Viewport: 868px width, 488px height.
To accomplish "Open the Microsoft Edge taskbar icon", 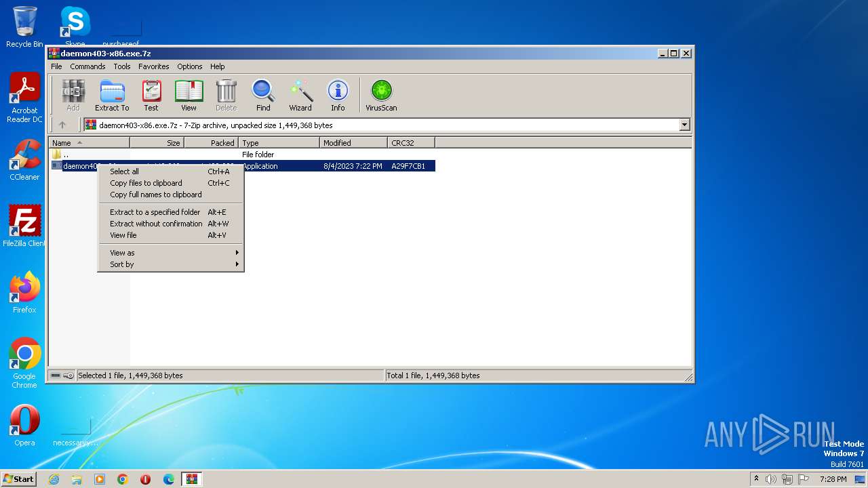I will click(x=169, y=479).
